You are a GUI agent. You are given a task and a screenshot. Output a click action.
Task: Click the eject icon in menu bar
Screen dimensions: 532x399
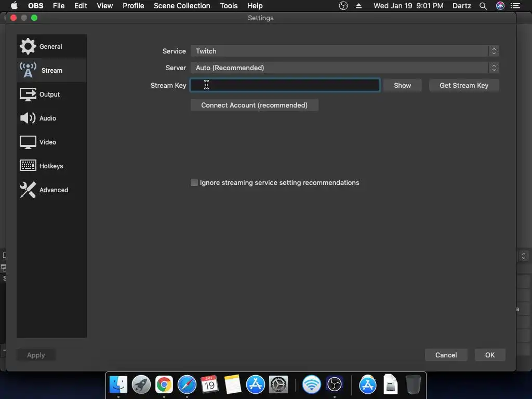358,6
